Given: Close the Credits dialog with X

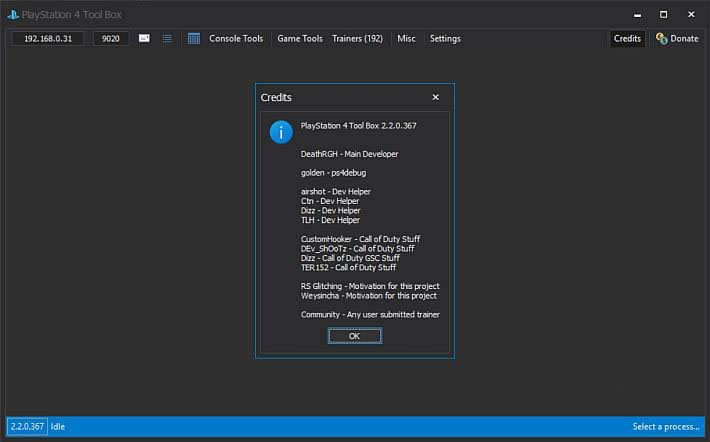Looking at the screenshot, I should (x=436, y=97).
